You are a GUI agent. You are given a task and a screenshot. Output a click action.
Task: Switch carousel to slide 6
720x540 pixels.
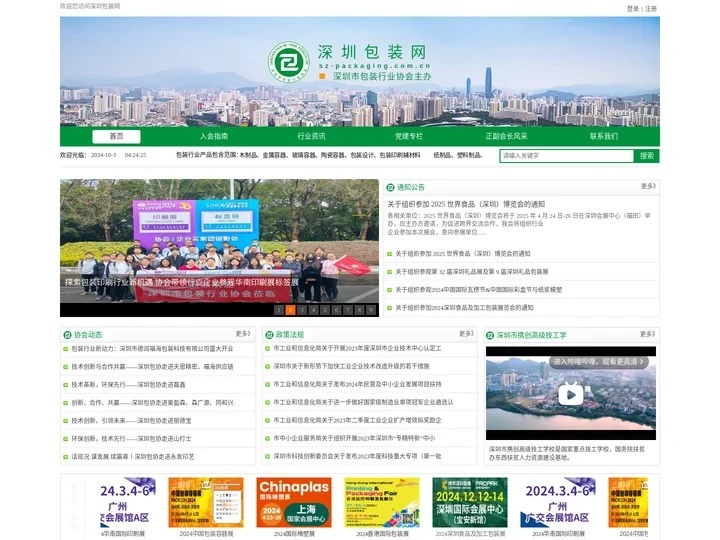tap(336, 310)
